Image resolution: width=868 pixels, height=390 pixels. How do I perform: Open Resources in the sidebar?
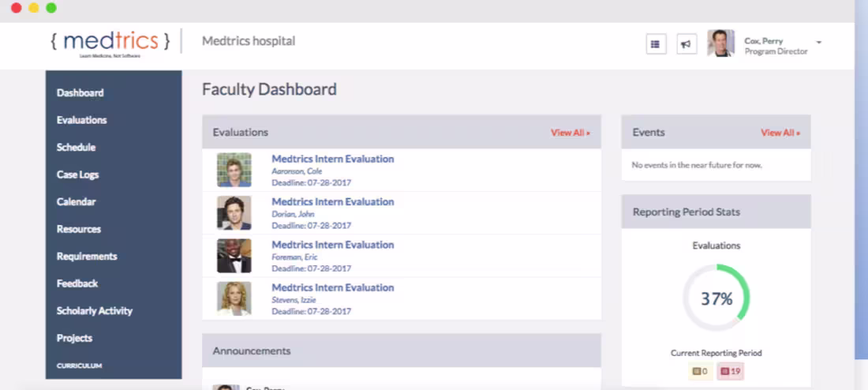pos(79,229)
